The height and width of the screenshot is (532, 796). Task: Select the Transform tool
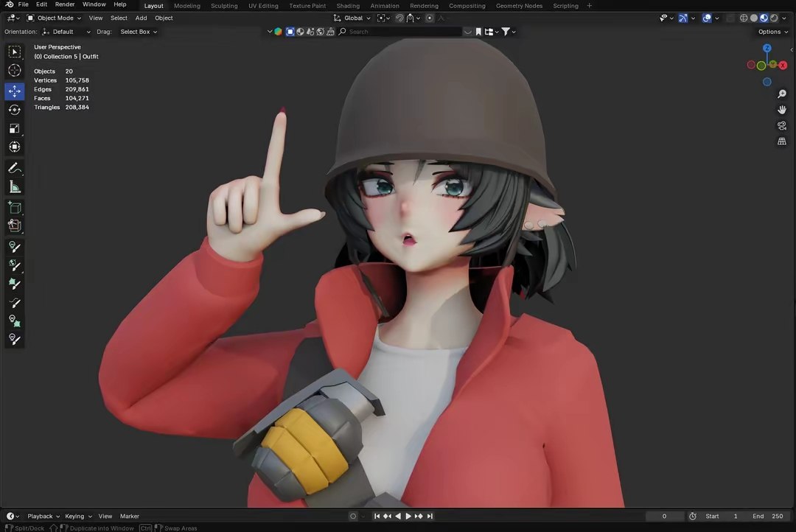(x=14, y=147)
